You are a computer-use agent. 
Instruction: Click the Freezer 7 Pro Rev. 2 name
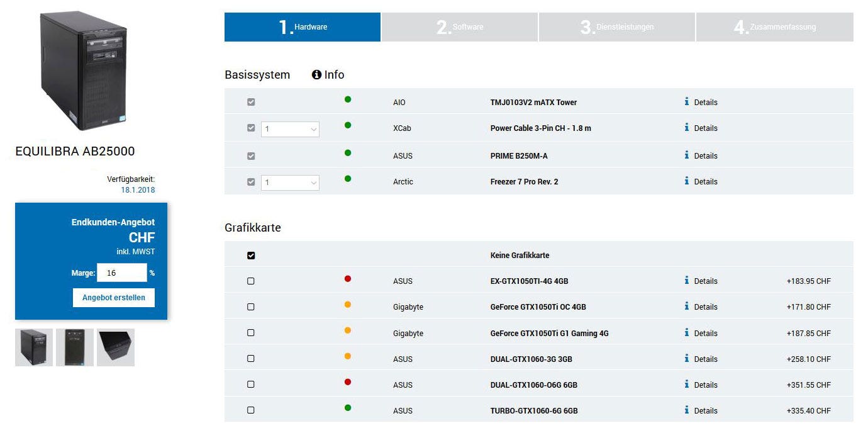click(x=525, y=181)
